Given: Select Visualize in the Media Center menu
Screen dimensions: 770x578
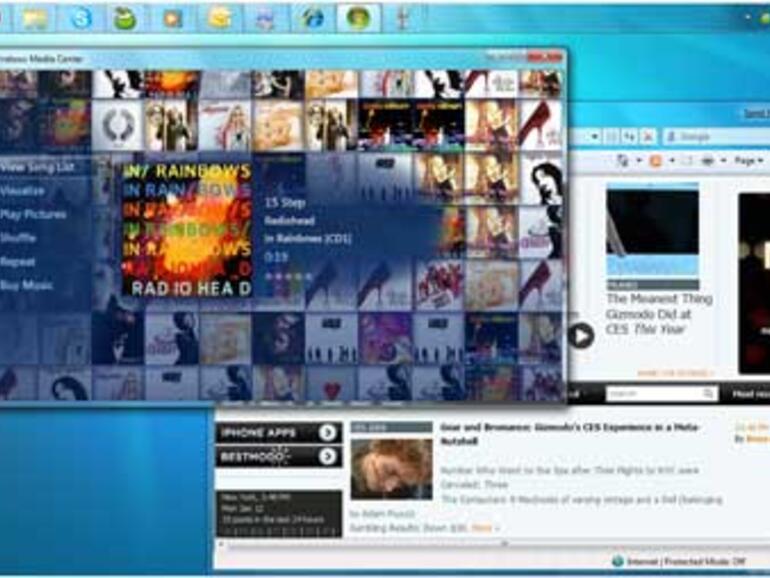Looking at the screenshot, I should 23,191.
